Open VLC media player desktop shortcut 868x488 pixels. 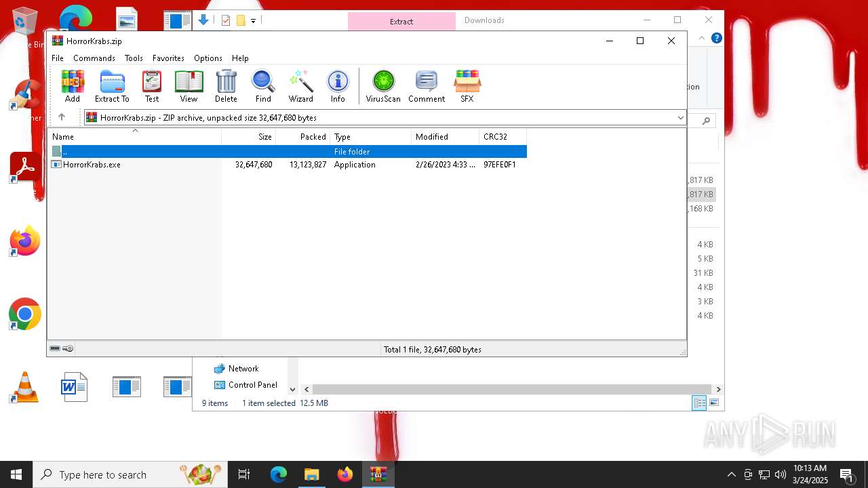(x=25, y=388)
